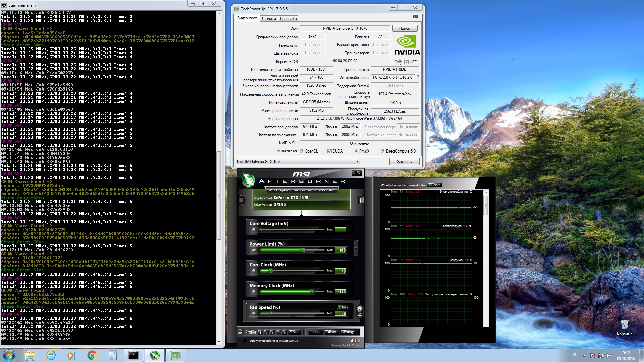
Task: Click the Hardware Monitor scroll down arrow
Action: (486, 325)
